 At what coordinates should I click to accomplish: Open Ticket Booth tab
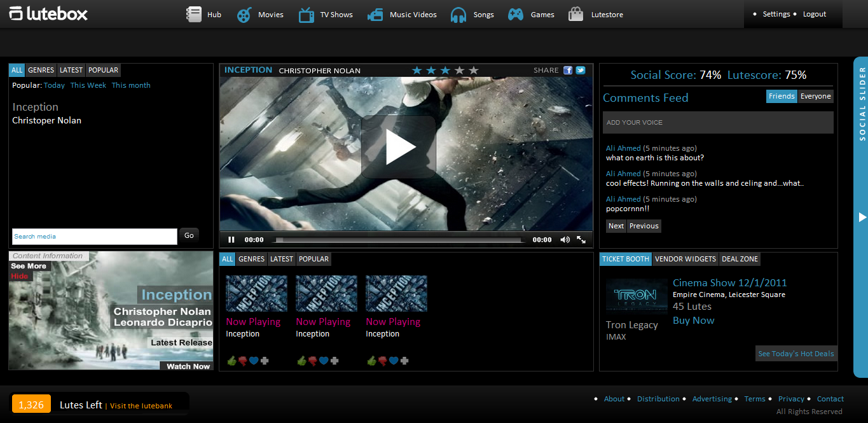[x=626, y=259]
